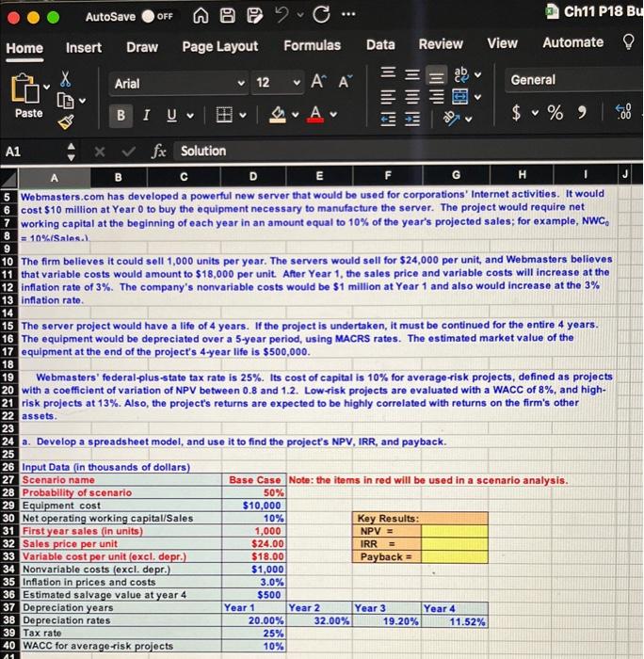Screen dimensions: 644x659
Task: Click the Decrease Indent icon
Action: pos(388,120)
